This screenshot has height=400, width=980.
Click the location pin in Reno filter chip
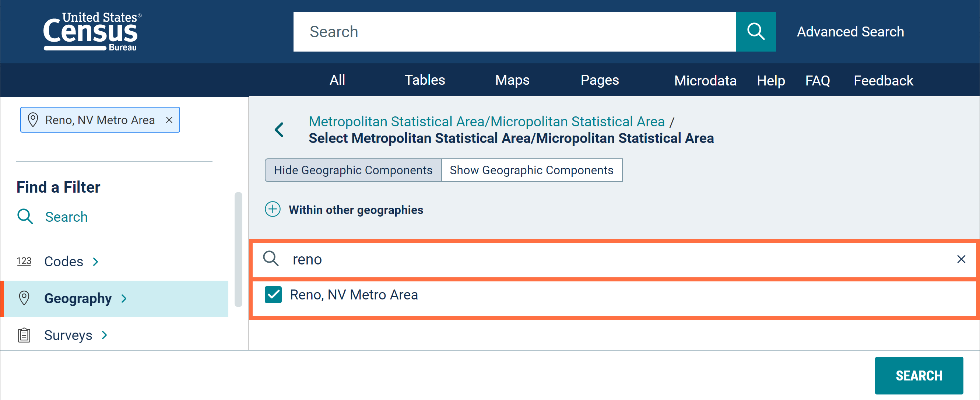click(33, 120)
